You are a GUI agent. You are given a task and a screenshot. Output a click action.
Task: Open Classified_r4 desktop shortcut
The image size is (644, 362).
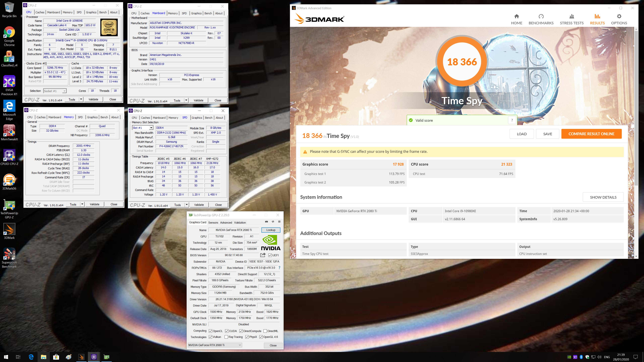click(x=9, y=59)
